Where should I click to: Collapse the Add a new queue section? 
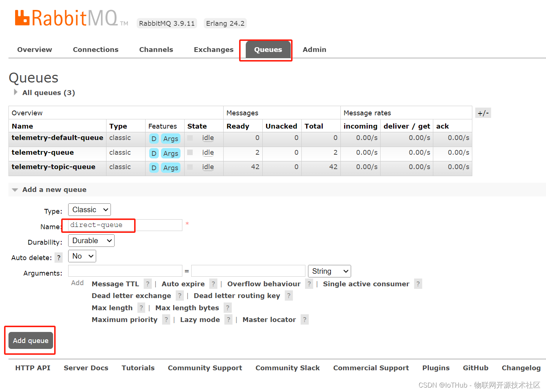tap(54, 189)
